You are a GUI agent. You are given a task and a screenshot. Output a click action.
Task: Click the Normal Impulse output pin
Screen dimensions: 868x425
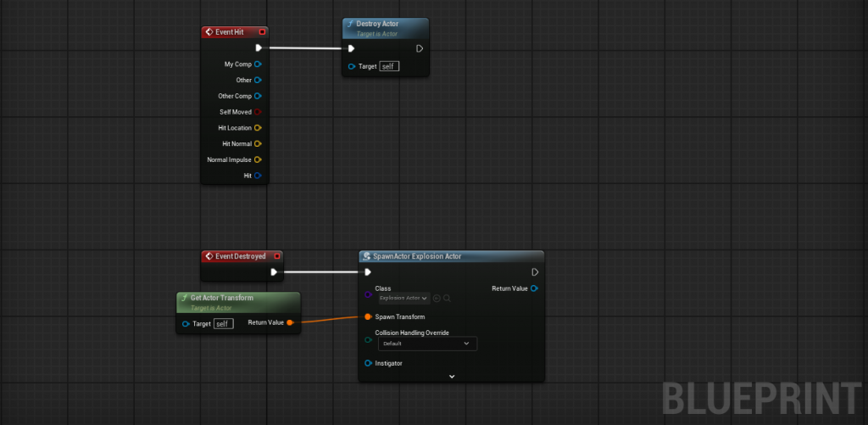258,159
